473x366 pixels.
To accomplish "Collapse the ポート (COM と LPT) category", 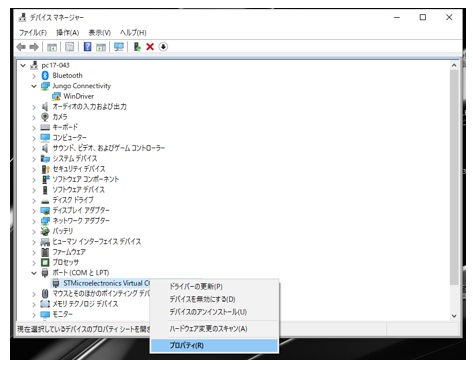I will click(34, 273).
